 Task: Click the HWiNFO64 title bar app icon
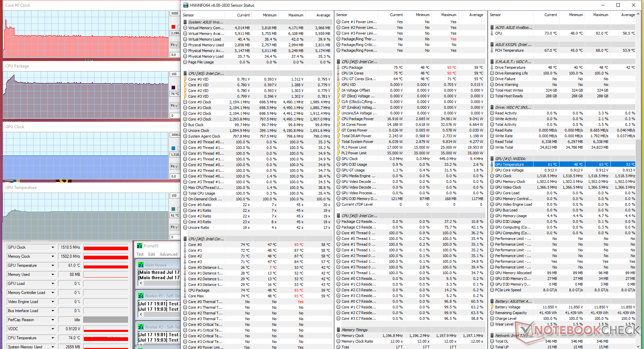[x=186, y=5]
